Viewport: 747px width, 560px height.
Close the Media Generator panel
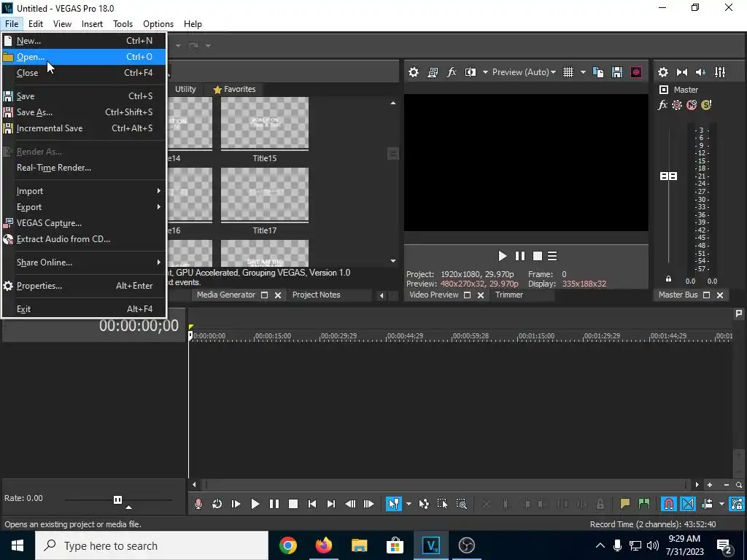click(x=278, y=295)
